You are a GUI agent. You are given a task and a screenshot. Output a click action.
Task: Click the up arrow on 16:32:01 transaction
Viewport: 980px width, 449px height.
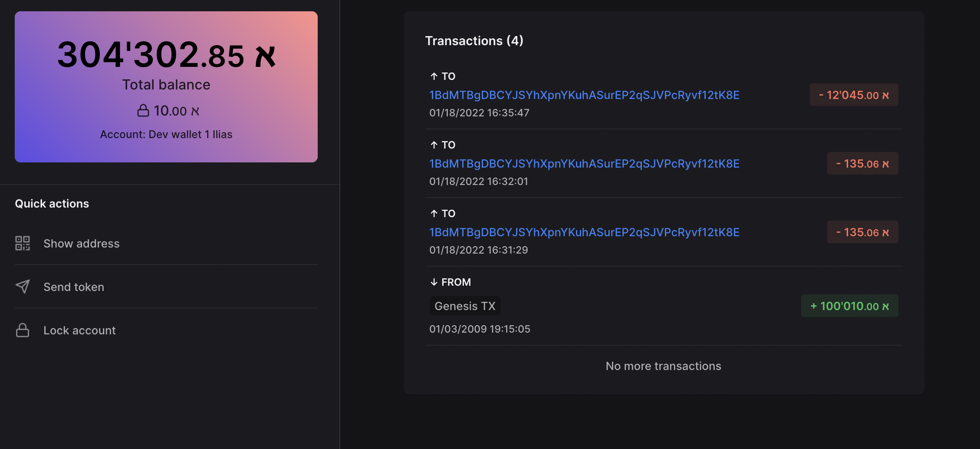(x=433, y=145)
